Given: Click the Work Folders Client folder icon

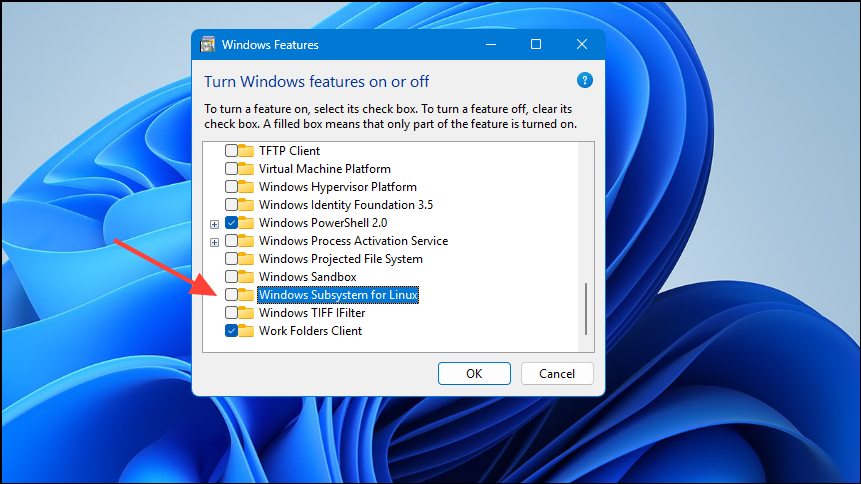Looking at the screenshot, I should pyautogui.click(x=246, y=331).
